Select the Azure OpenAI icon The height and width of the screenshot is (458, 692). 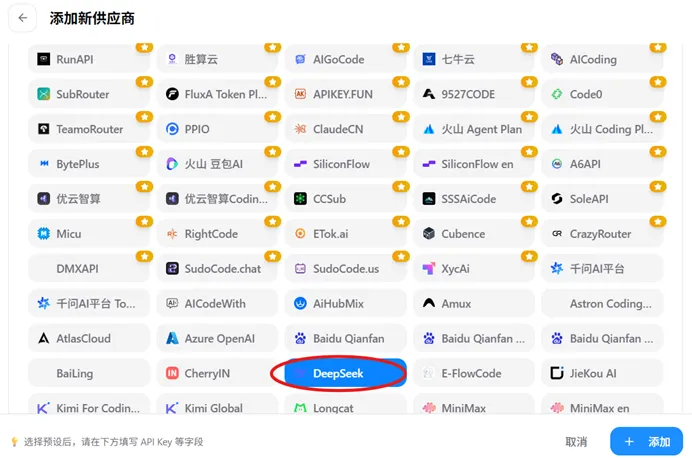click(172, 338)
